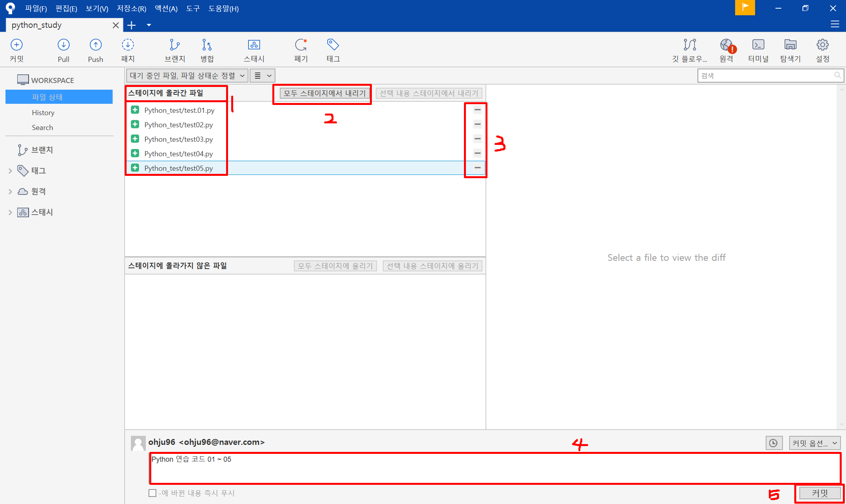The image size is (846, 504).
Task: Toggle the immediate push checkbox
Action: 152,493
